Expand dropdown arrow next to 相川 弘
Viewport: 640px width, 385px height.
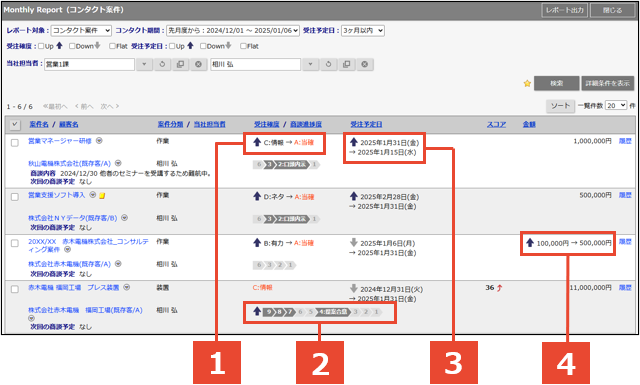click(311, 64)
